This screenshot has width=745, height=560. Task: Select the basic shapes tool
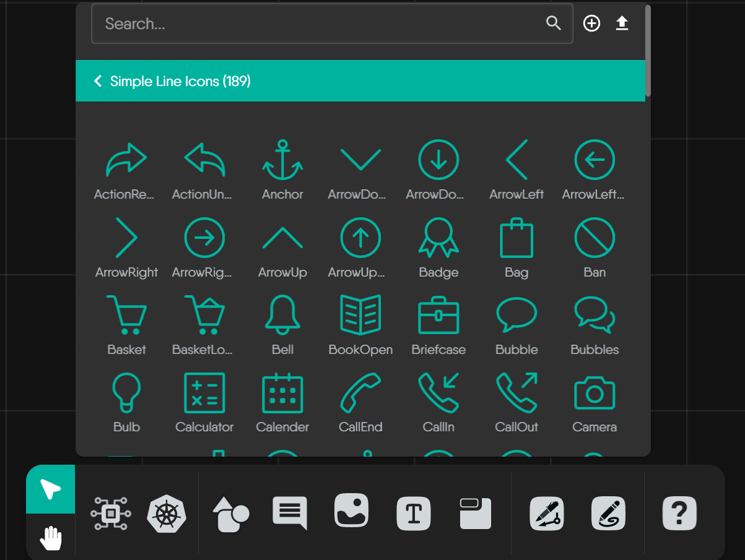pyautogui.click(x=230, y=513)
